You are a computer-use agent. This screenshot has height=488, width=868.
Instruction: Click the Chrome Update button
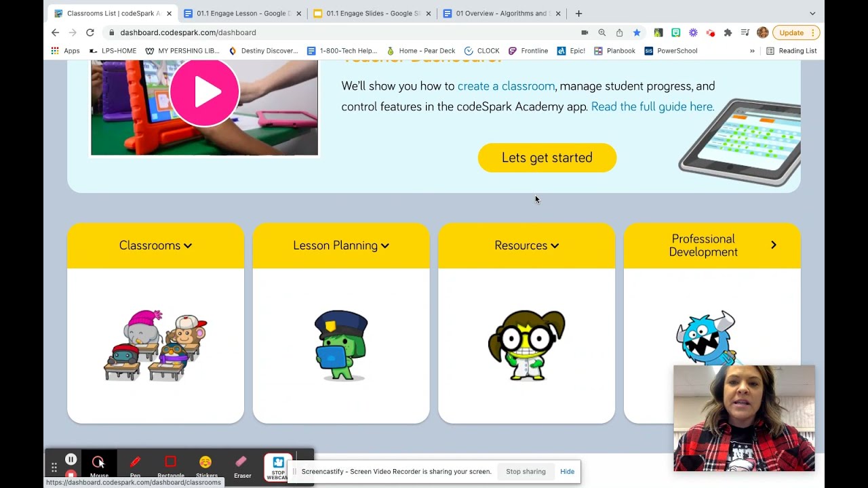(x=796, y=33)
